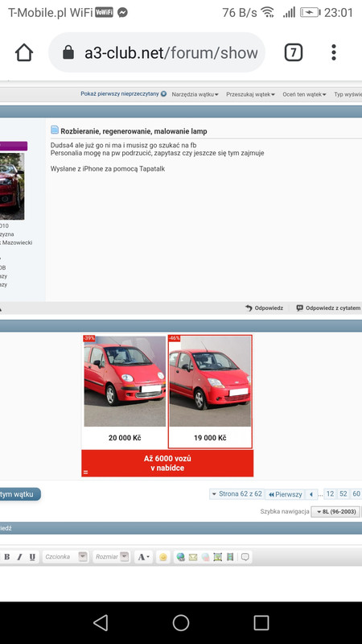Open the tab switcher showing 7 tabs
This screenshot has height=644, width=362.
tap(294, 52)
